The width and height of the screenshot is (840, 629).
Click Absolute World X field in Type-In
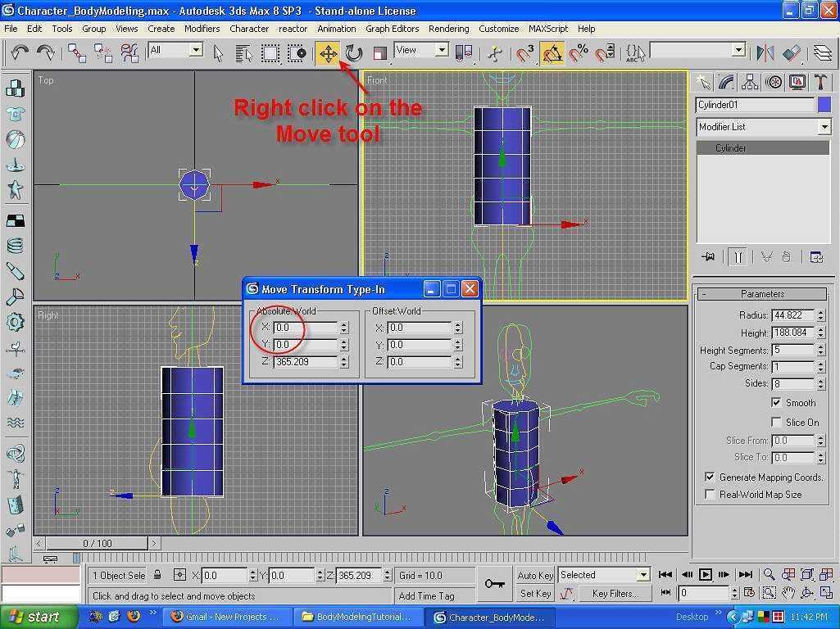click(x=306, y=328)
